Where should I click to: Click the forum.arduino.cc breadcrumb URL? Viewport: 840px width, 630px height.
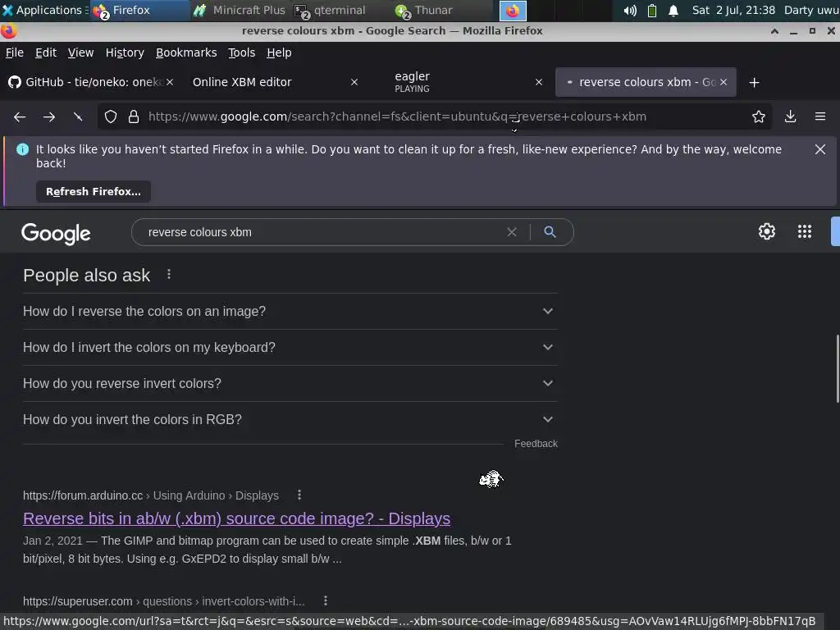(151, 495)
